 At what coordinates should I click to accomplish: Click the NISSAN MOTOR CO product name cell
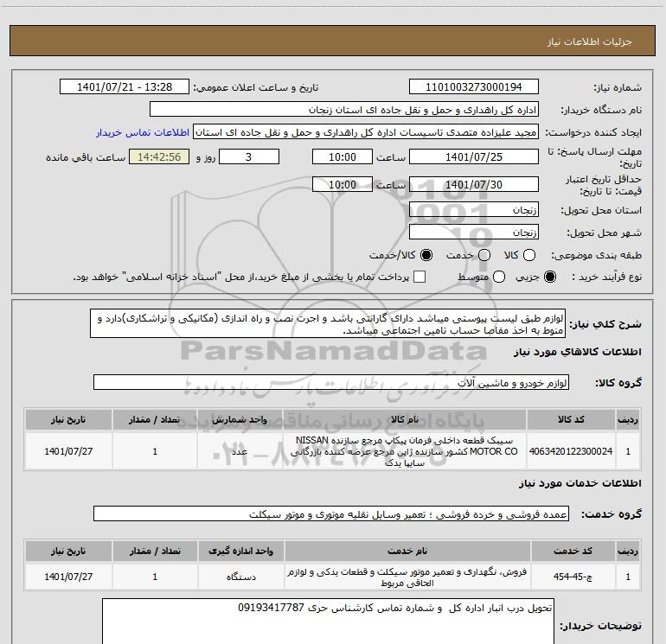tap(405, 451)
